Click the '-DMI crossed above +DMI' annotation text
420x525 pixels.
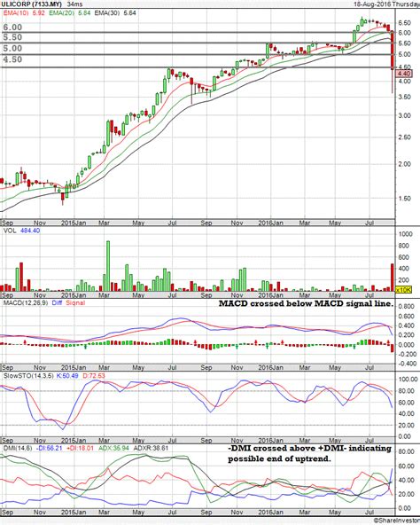(309, 453)
